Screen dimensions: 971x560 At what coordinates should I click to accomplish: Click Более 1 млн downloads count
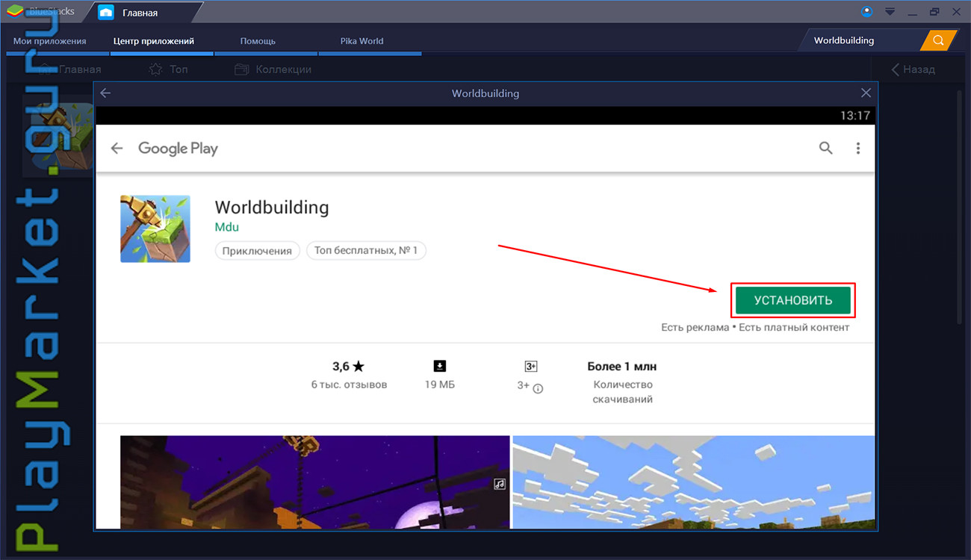[x=622, y=367]
